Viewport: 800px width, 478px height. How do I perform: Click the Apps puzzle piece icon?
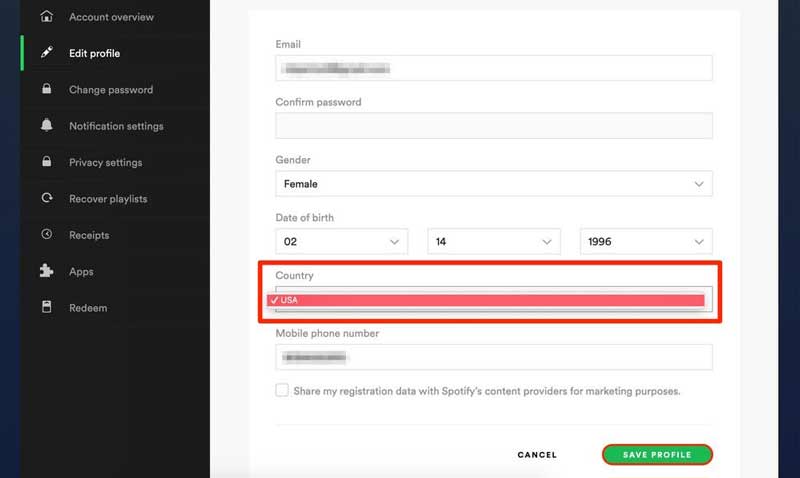coord(46,270)
